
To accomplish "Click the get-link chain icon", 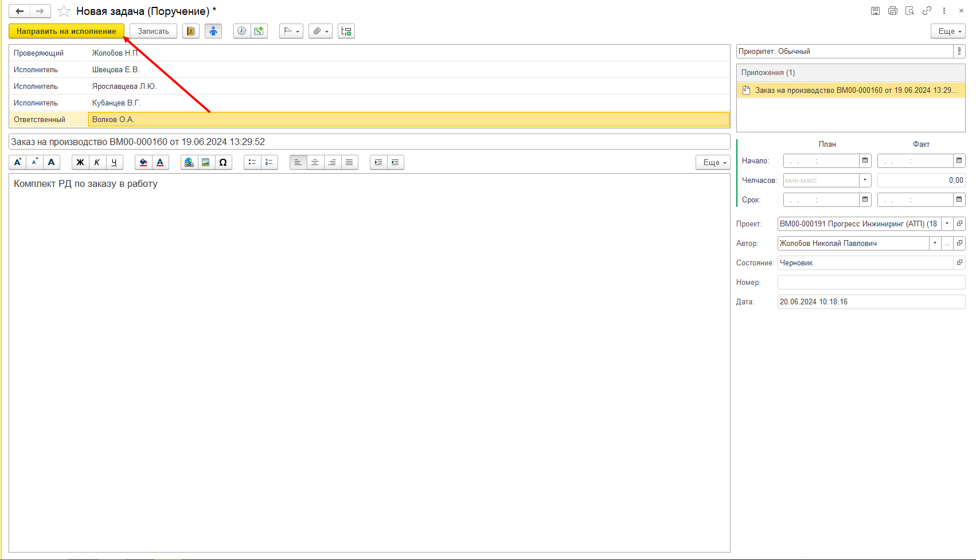I will [x=927, y=11].
